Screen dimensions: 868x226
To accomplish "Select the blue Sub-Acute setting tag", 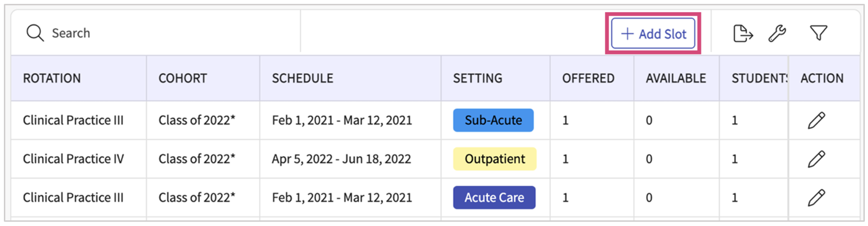I will click(x=493, y=120).
